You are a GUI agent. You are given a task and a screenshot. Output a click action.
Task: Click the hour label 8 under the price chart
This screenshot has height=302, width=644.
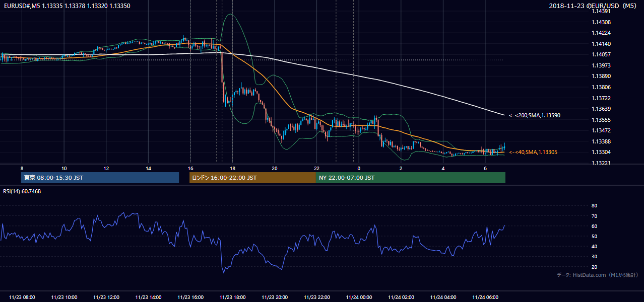tap(22, 168)
